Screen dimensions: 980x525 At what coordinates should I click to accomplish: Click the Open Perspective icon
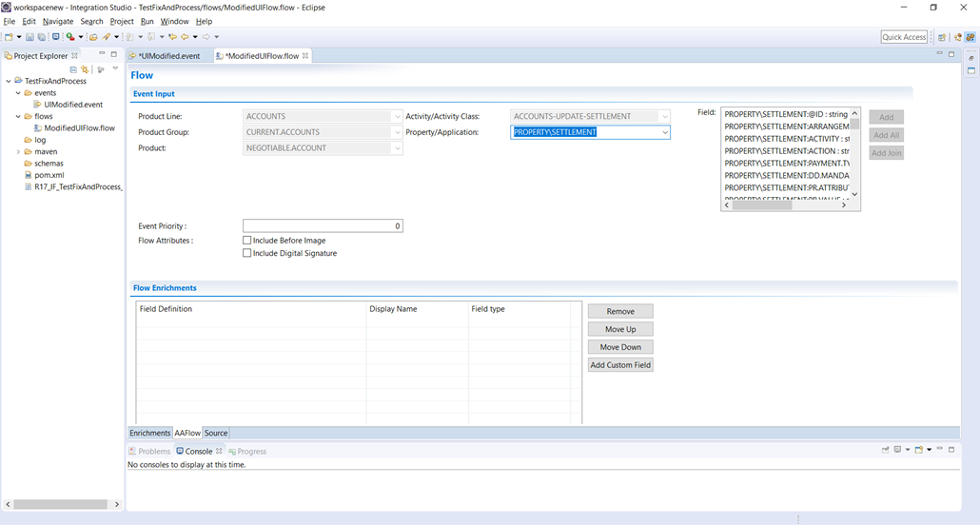tap(942, 37)
